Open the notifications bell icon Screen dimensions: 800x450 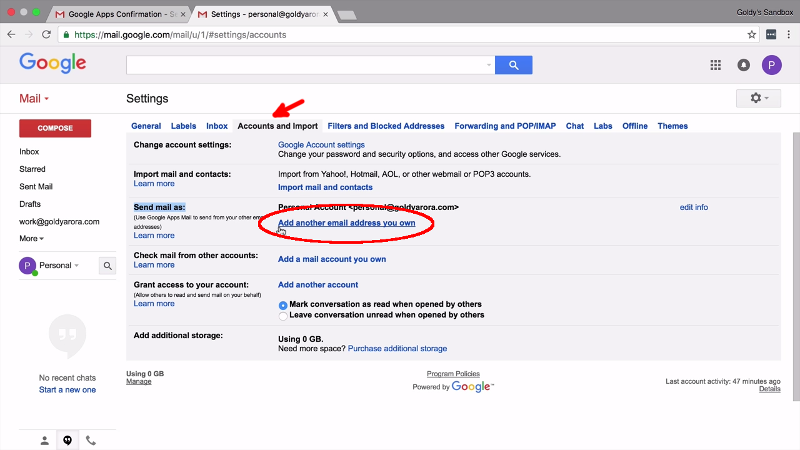tap(744, 65)
